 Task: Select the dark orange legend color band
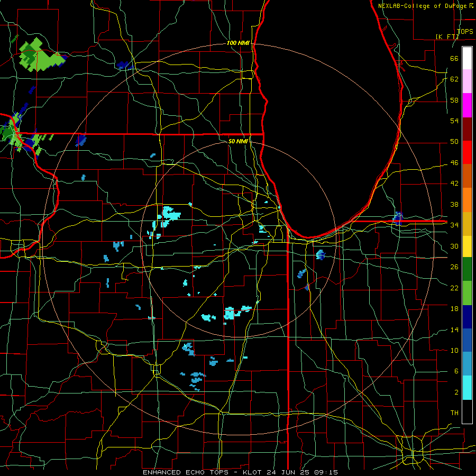[x=467, y=176]
